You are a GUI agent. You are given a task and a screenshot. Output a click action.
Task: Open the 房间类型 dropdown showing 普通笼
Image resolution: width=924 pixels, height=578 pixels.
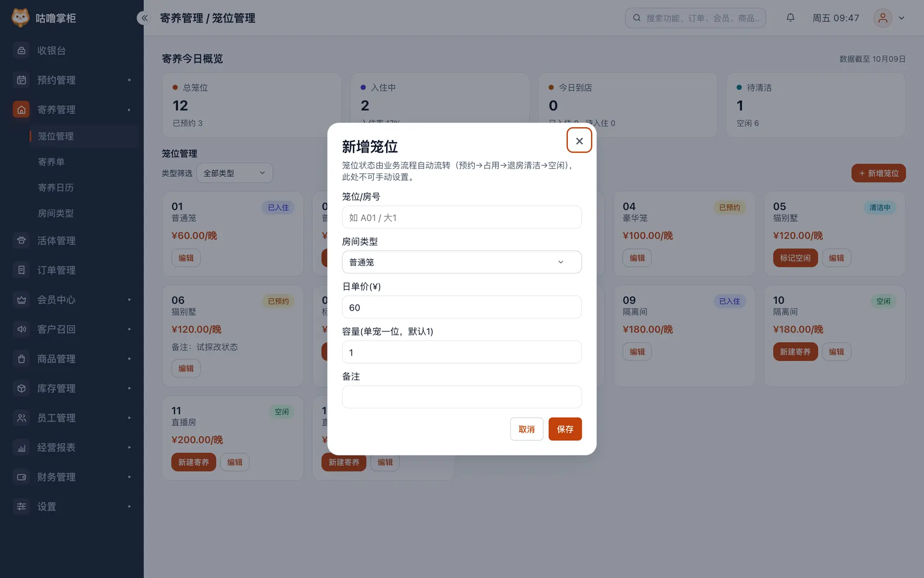coord(462,262)
